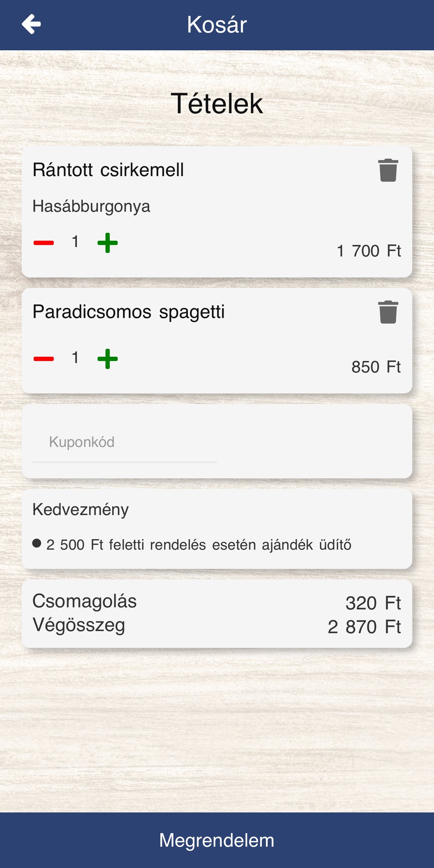Tap the Kedvezmény section title

point(80,509)
